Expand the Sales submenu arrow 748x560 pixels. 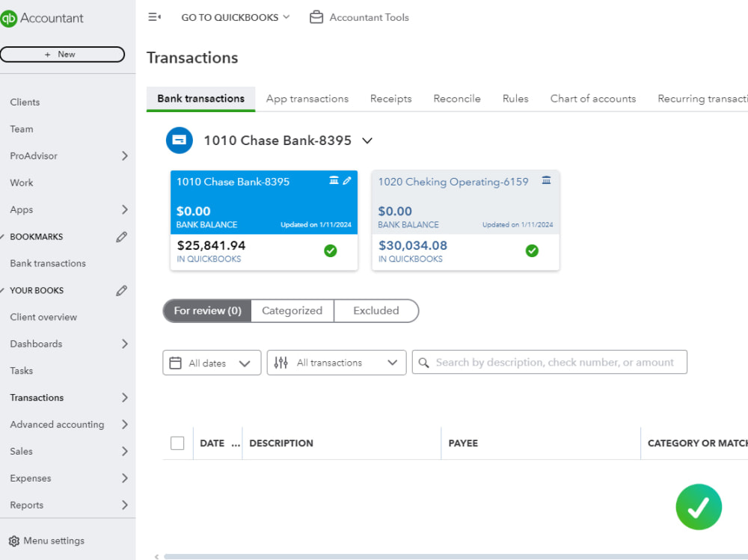(x=124, y=452)
